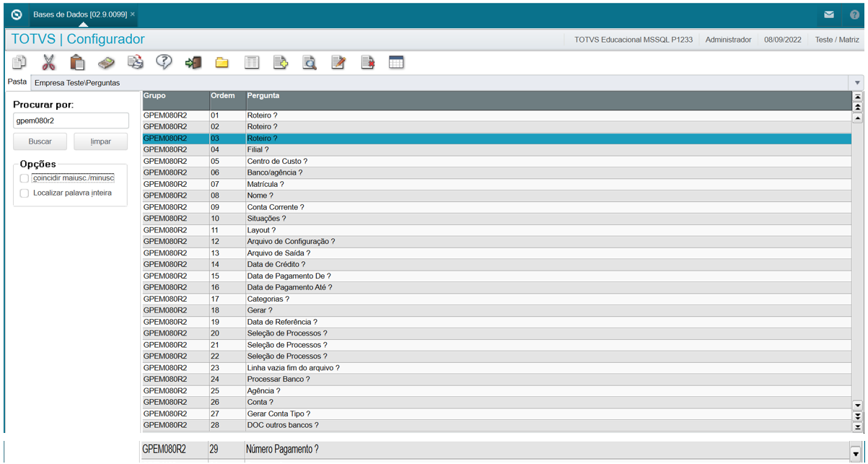Click the page-up double arrow button
This screenshot has width=868, height=464.
pos(858,107)
